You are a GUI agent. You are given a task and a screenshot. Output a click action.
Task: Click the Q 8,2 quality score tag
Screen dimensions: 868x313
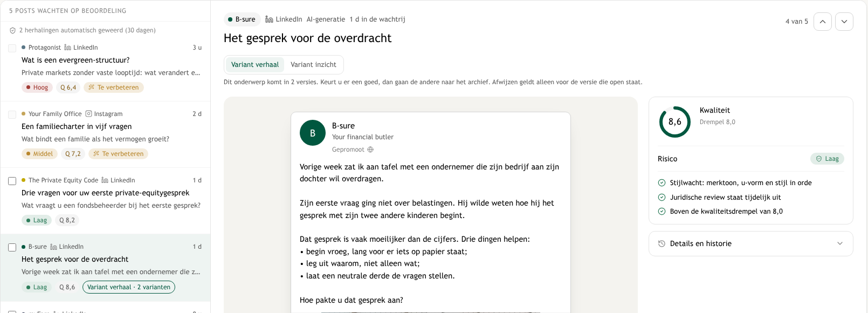coord(67,220)
